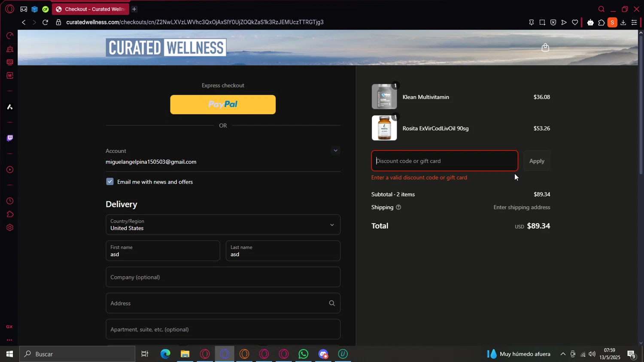Click the browser back arrow
644x362 pixels.
(24, 22)
